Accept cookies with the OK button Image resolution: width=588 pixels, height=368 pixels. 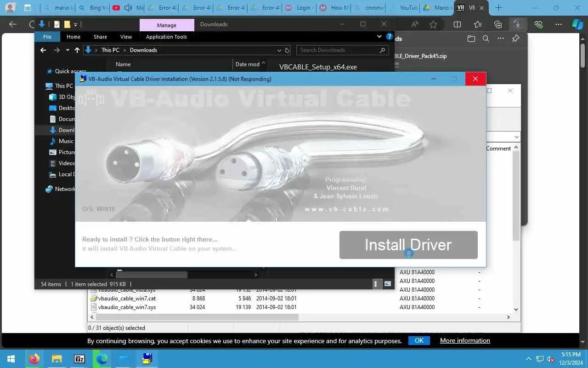[419, 340]
